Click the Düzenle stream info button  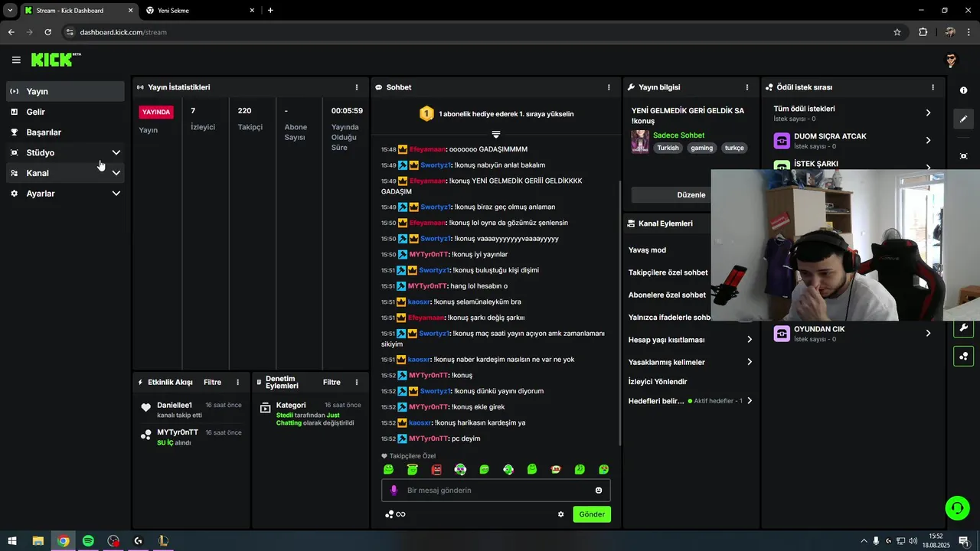coord(691,195)
